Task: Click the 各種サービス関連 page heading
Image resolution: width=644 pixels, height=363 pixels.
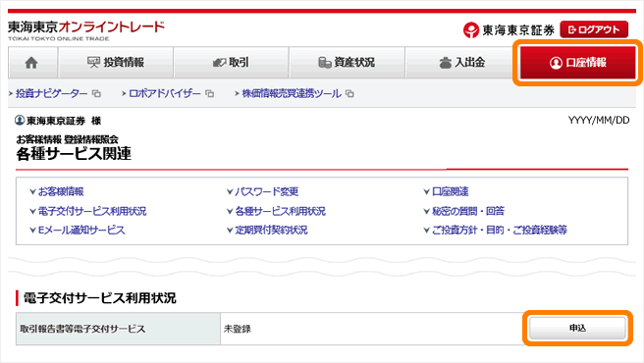Action: [x=74, y=154]
